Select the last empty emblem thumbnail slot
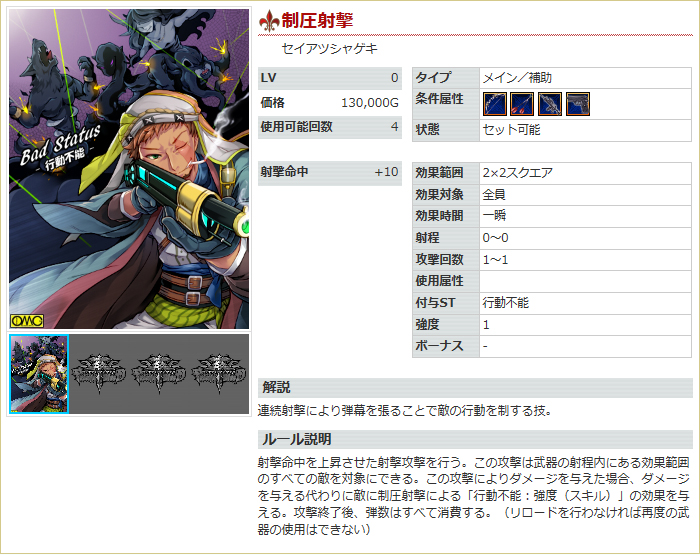Viewport: 700px width, 555px height. 218,374
